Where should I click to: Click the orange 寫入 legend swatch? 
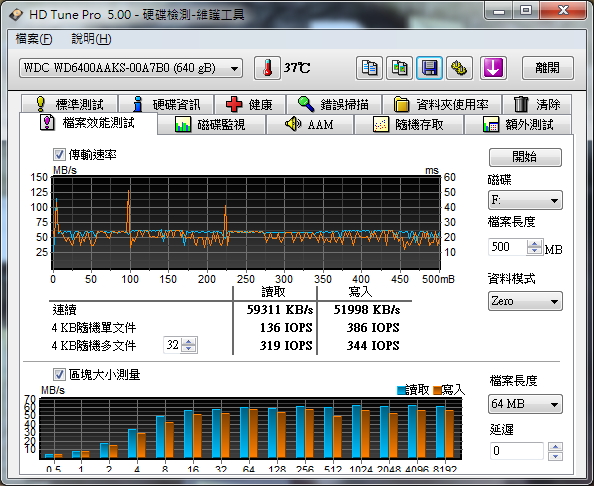pos(437,391)
